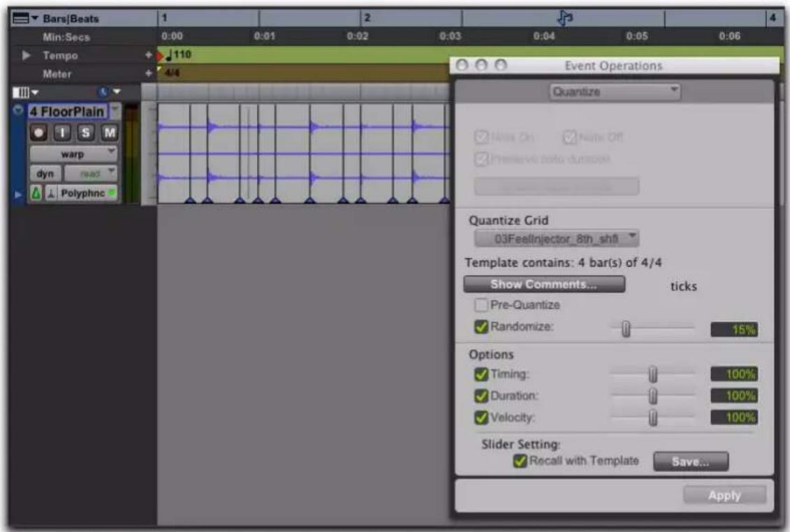Click the Duration slider handle
The height and width of the screenshot is (532, 790).
653,396
